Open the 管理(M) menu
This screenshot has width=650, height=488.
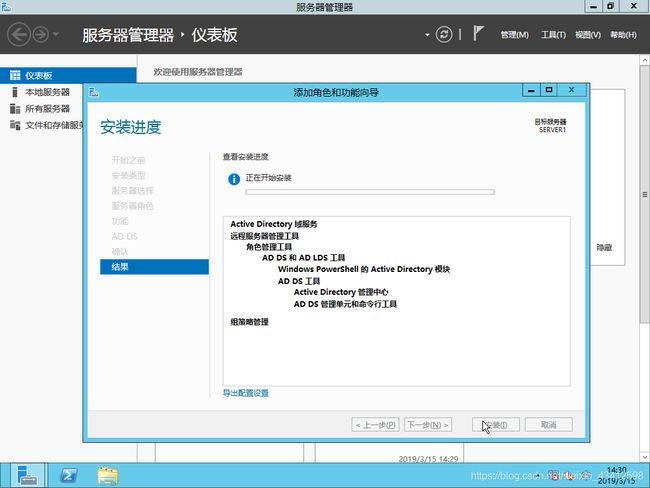tap(514, 35)
